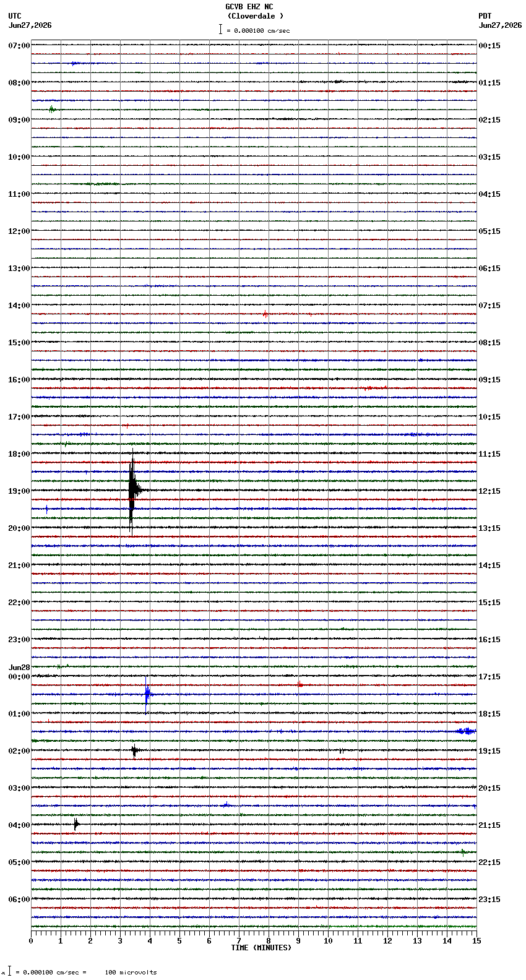Image resolution: width=526 pixels, height=980 pixels.
Task: Click the 07:15 PDT row label
Action: coord(489,306)
